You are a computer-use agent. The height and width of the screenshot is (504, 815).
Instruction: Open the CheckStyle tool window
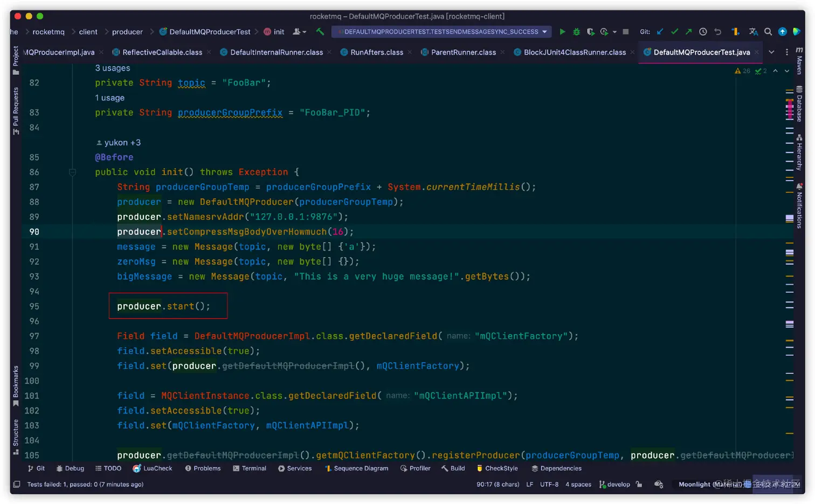point(497,468)
